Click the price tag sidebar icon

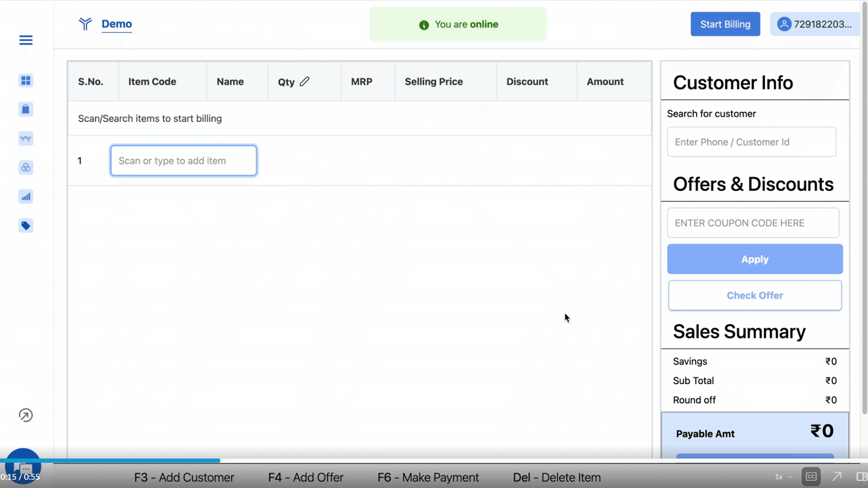tap(26, 226)
